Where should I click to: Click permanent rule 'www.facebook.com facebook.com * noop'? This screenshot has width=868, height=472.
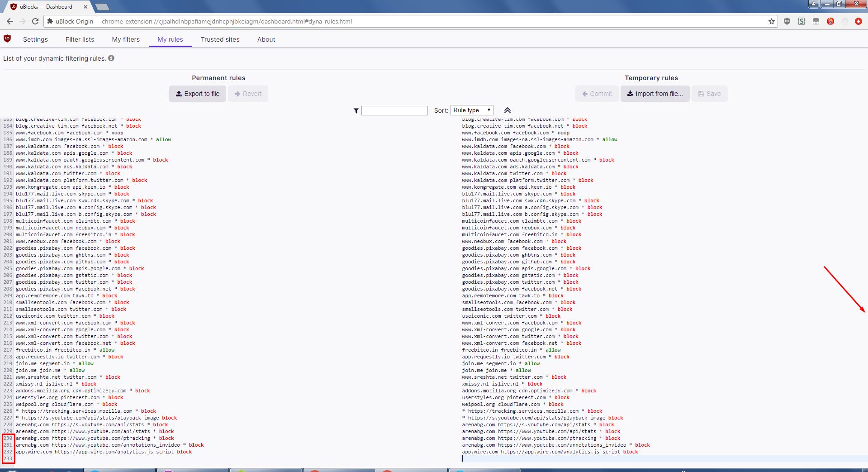(x=70, y=133)
